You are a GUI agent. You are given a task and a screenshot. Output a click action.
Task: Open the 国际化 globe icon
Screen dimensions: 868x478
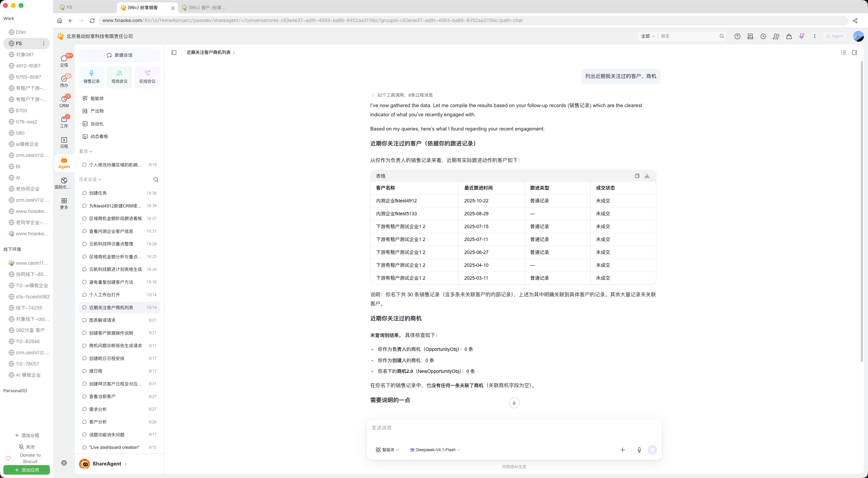point(64,183)
